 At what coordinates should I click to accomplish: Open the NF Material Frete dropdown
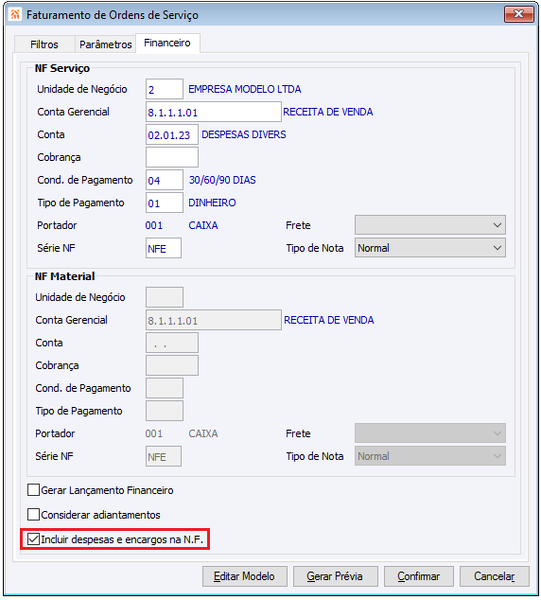coord(430,433)
